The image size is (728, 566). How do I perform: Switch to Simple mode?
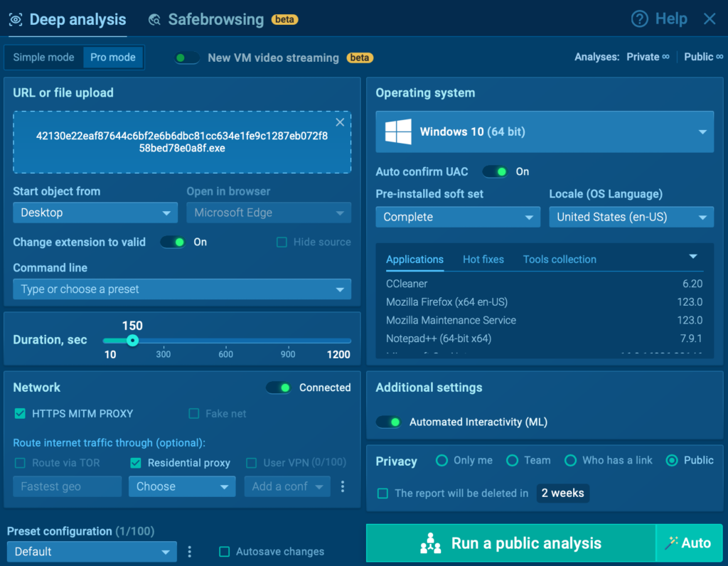43,58
